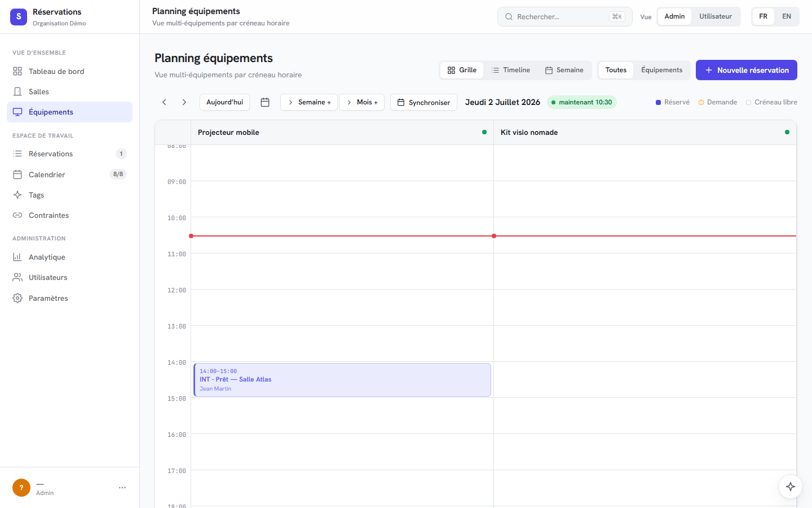Set language to FR
Viewport: 812px width, 508px height.
click(x=763, y=16)
